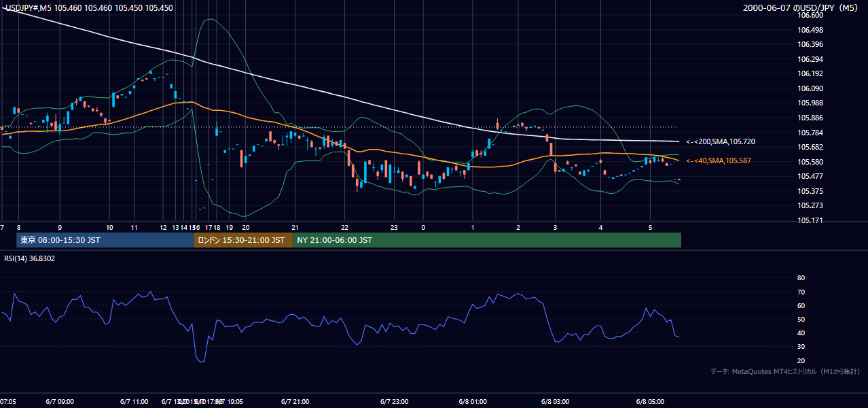This screenshot has width=868, height=408.
Task: Click the MetaQuotes MT4 data source note
Action: pos(785,371)
